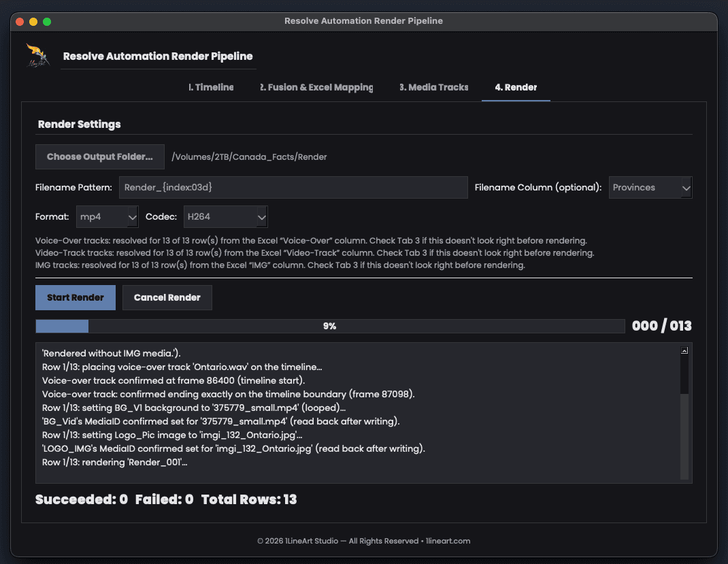Viewport: 728px width, 564px height.
Task: Click the Start Render button
Action: (x=76, y=297)
